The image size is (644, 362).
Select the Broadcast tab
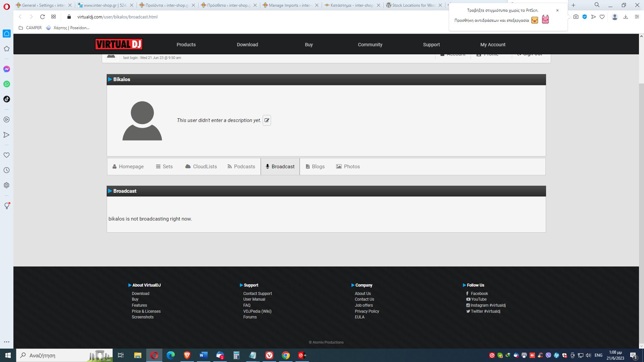click(280, 167)
